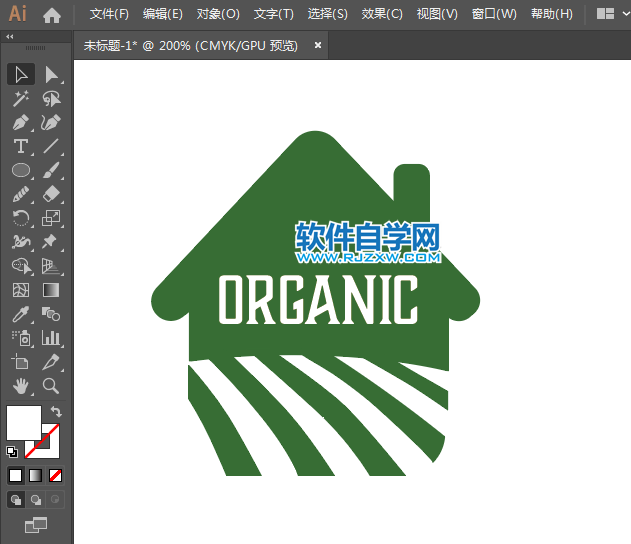
Task: Open the 效果(C) menu
Action: click(x=382, y=14)
